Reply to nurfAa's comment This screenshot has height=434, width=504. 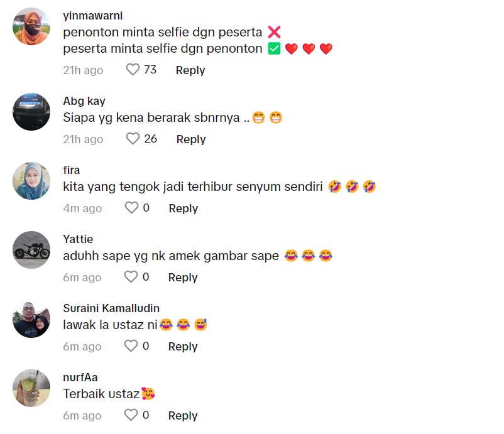click(x=184, y=416)
